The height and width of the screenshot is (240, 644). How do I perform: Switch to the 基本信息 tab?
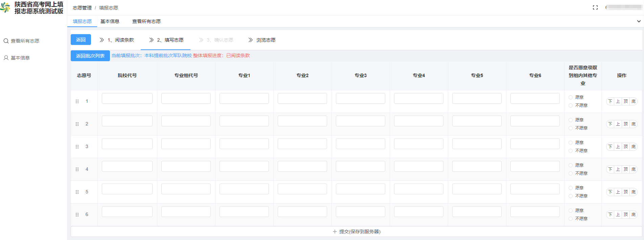point(110,21)
